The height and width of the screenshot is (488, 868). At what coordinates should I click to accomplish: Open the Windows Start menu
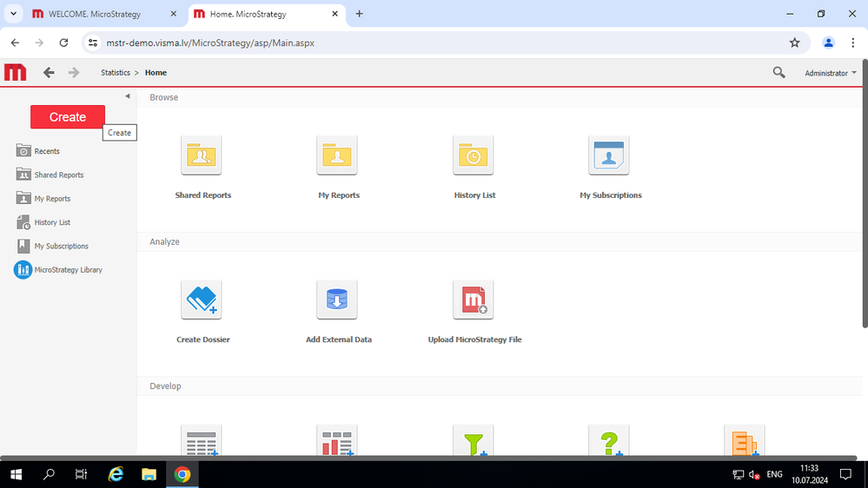(16, 474)
